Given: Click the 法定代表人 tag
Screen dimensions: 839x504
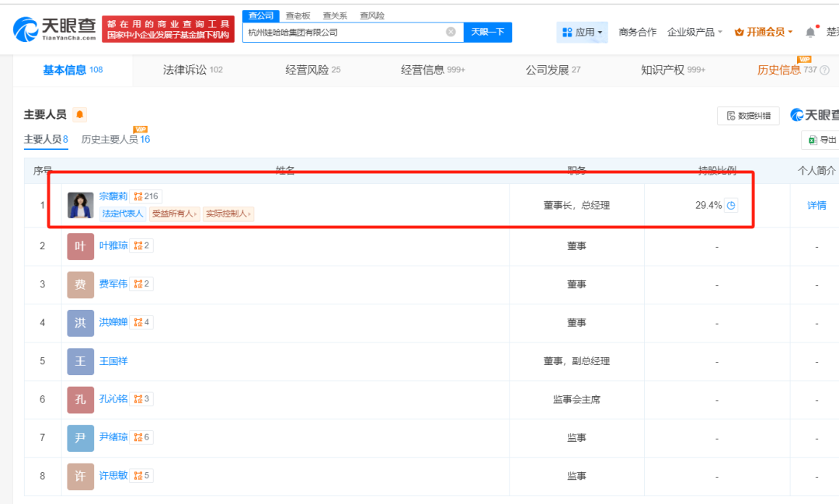Looking at the screenshot, I should 123,214.
